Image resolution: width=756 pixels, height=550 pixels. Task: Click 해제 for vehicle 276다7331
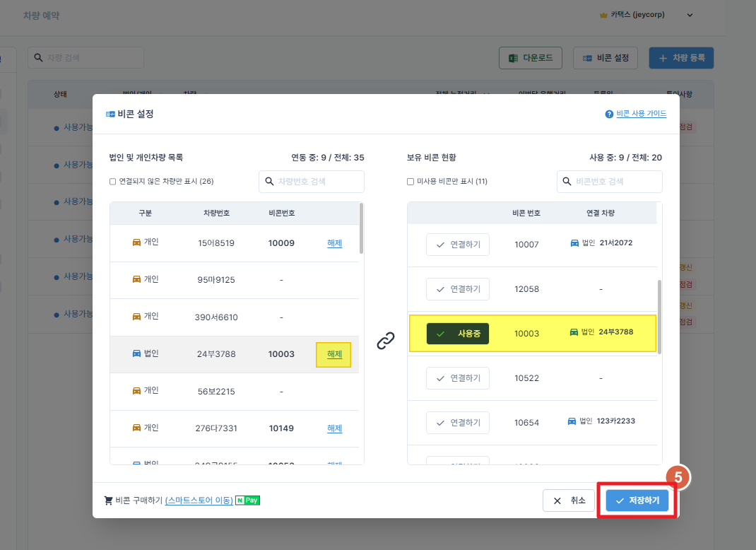click(x=335, y=428)
